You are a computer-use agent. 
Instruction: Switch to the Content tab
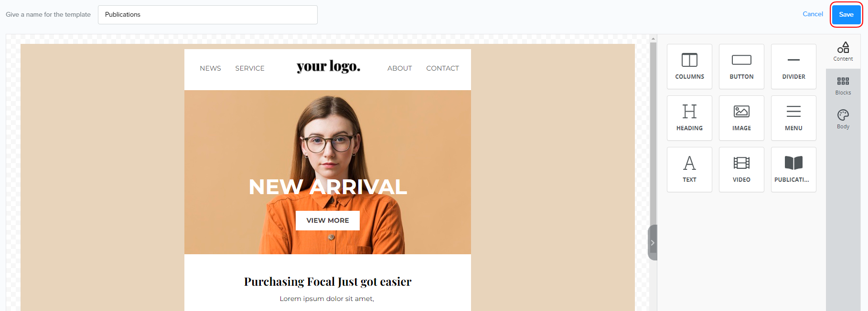point(843,52)
